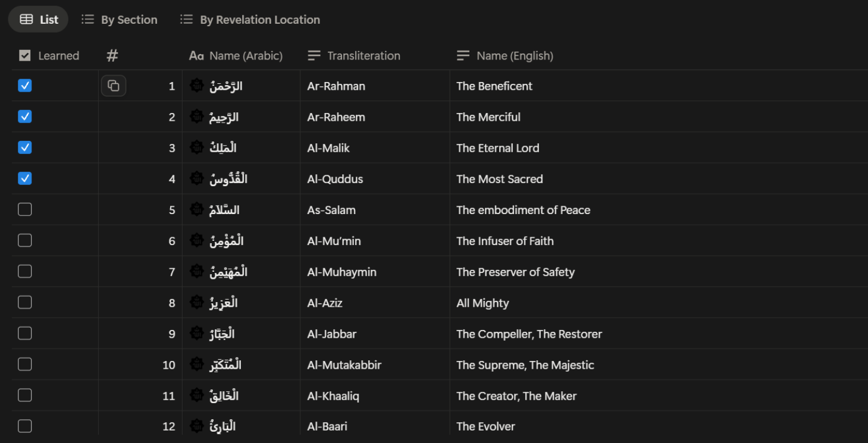868x443 pixels.
Task: Switch to By Revelation Location view
Action: tap(250, 20)
